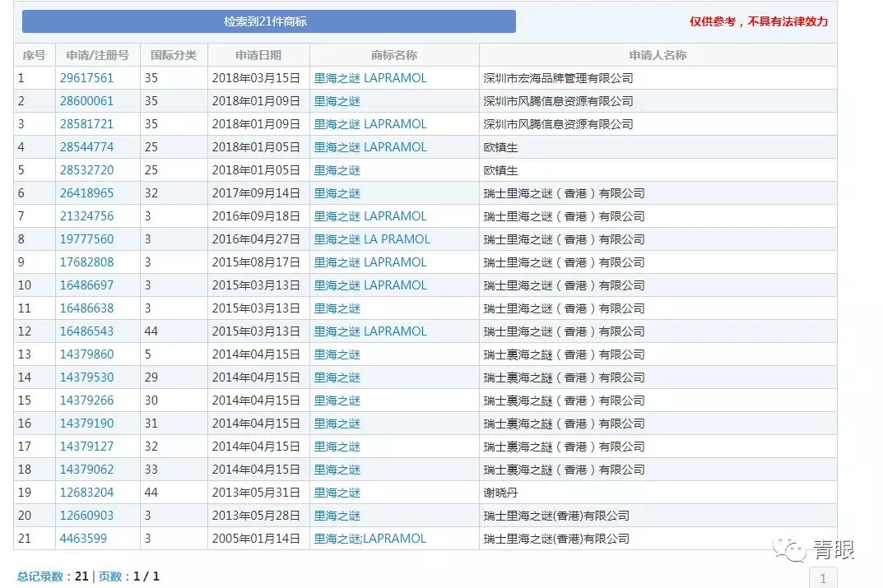Click trademark name 里海之谜 LA PRAMOL

pos(372,239)
